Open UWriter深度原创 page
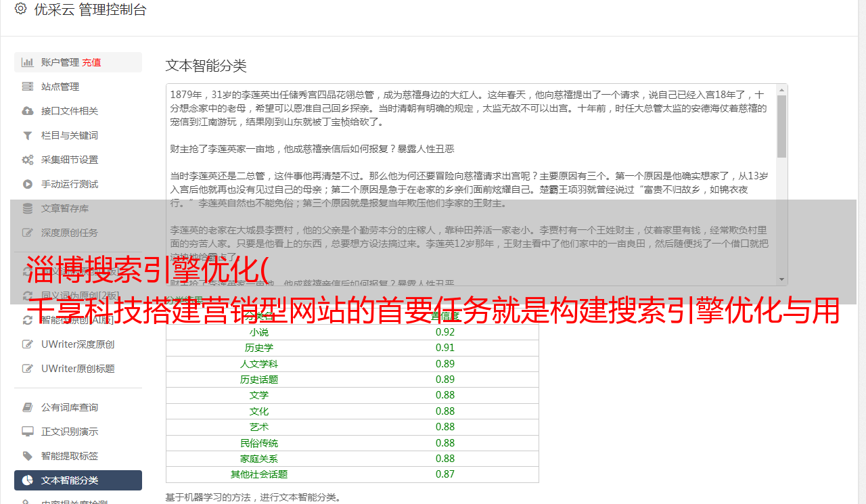The width and height of the screenshot is (866, 504). pos(78,344)
